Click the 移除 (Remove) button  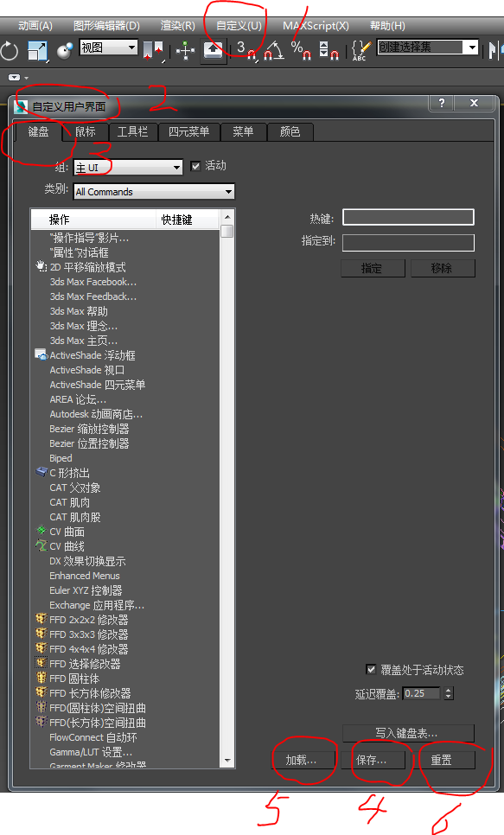click(443, 268)
